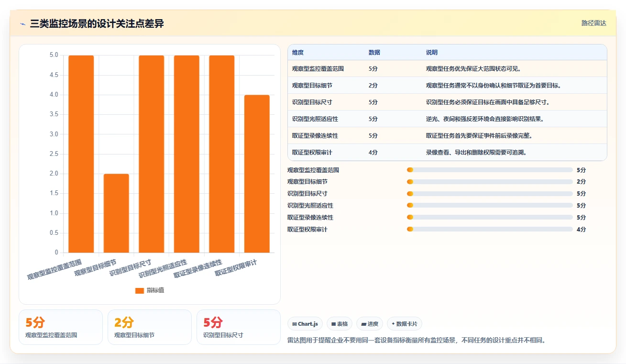Select the 识别型光照适应性 bar in the chart

coord(187,154)
